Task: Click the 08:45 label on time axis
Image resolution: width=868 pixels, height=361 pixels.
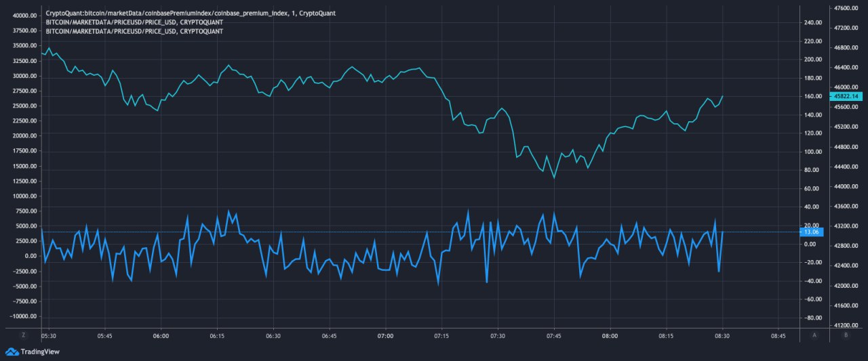Action: (x=778, y=335)
